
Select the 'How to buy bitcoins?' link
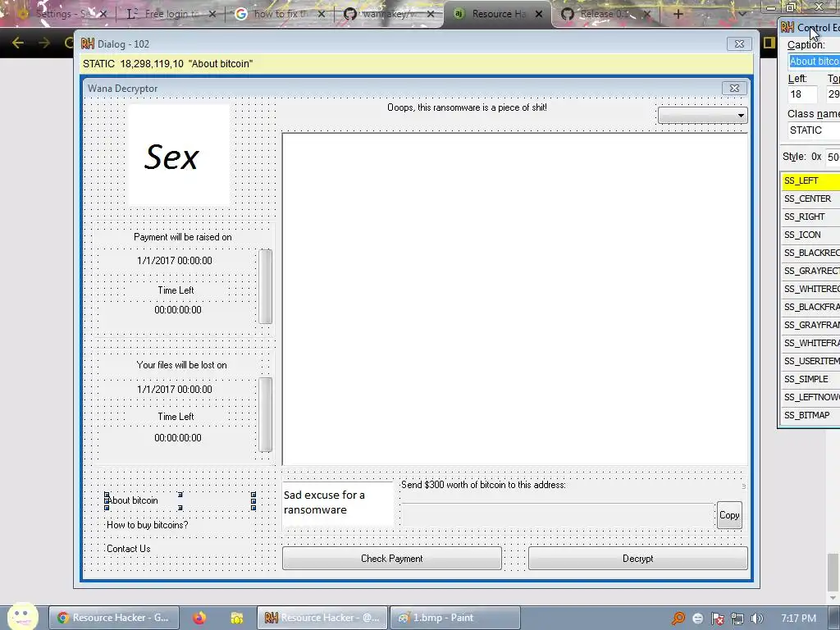pyautogui.click(x=148, y=525)
